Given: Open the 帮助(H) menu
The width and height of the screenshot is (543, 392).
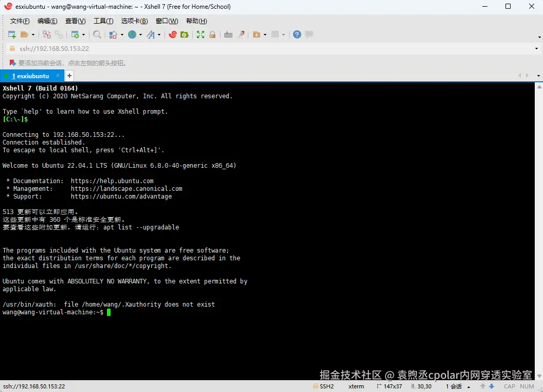Looking at the screenshot, I should 196,21.
